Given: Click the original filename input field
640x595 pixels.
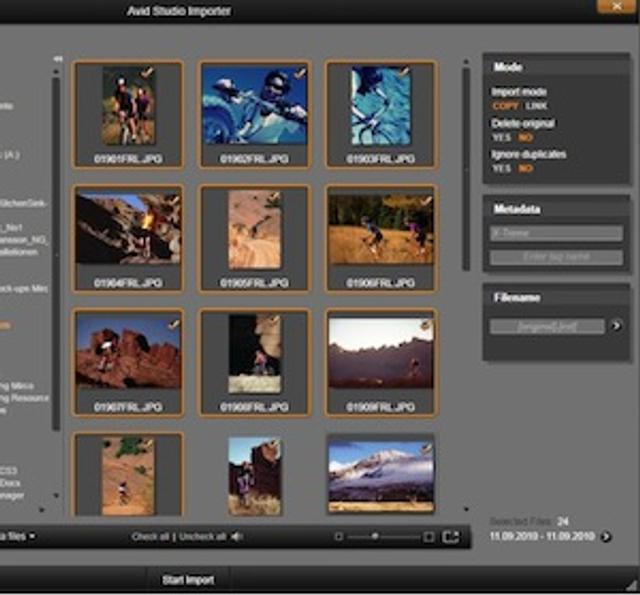Looking at the screenshot, I should (x=547, y=326).
